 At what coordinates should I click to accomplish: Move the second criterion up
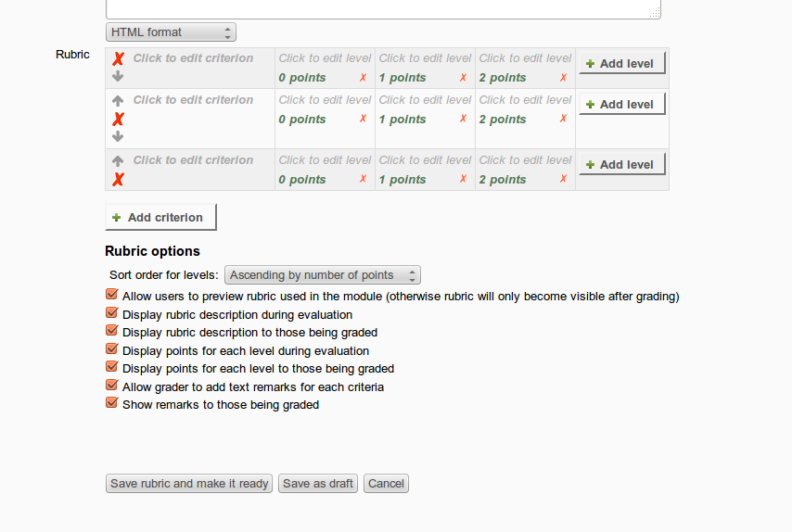point(118,100)
